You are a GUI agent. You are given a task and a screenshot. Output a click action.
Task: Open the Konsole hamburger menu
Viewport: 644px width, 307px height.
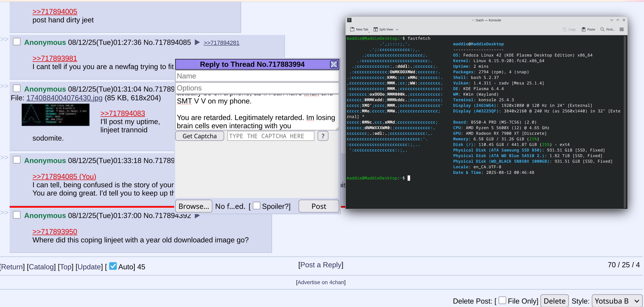click(x=622, y=29)
